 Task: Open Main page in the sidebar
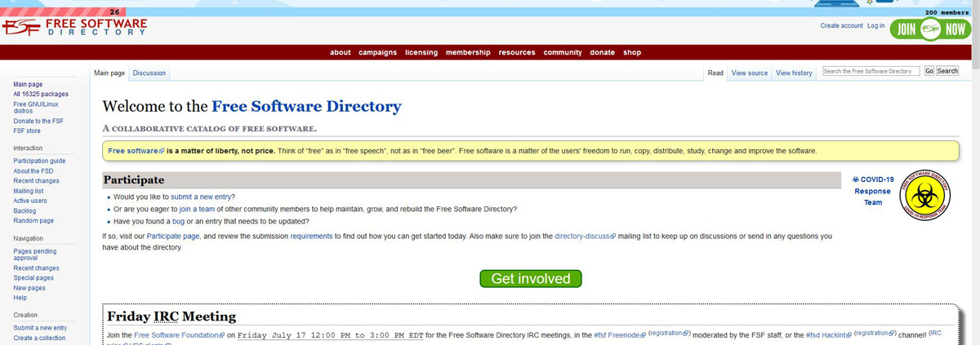tap(28, 84)
